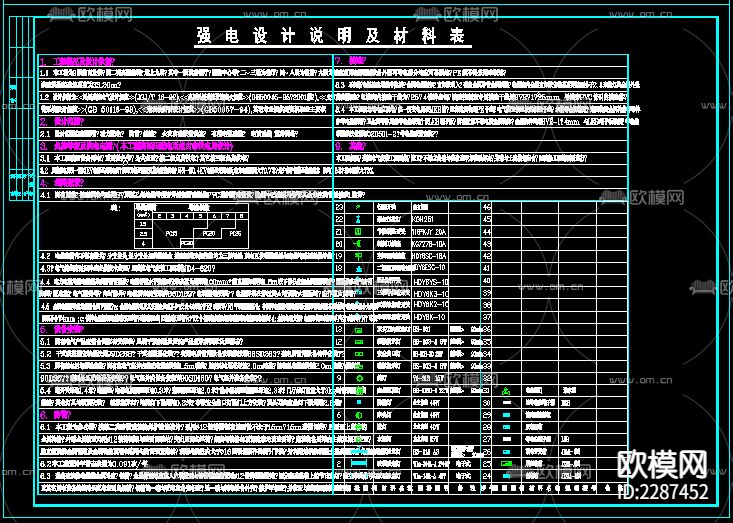The width and height of the screenshot is (733, 523).
Task: Select the green symbol above row 30's dash
Action: pyautogui.click(x=506, y=391)
